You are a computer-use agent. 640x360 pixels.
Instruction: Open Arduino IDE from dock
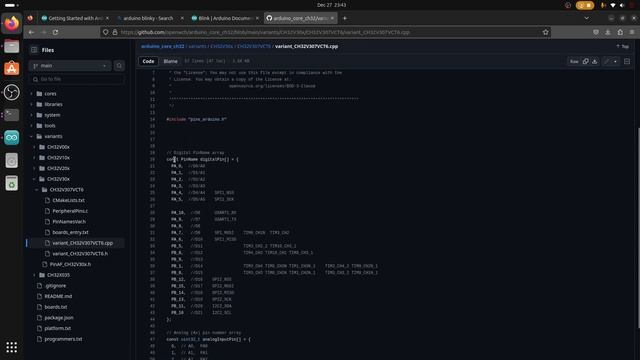(11, 138)
